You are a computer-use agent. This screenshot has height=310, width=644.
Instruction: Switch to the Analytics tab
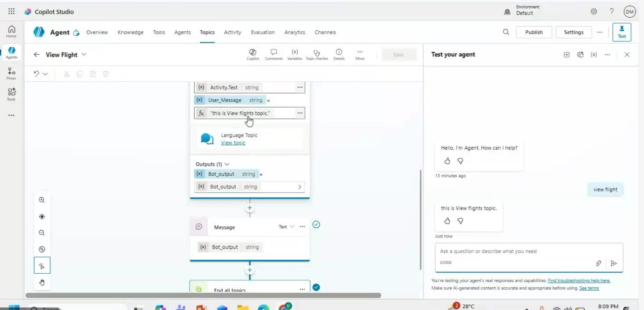pos(295,32)
